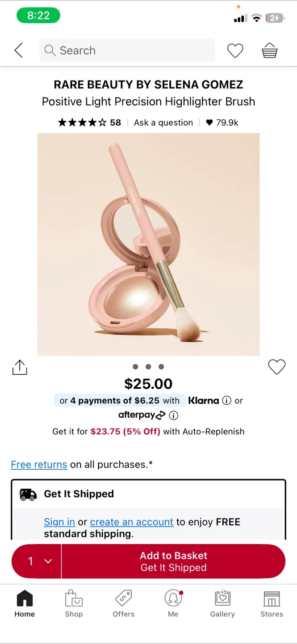
Task: Expand the quantity selector showing 1
Action: coord(36,561)
